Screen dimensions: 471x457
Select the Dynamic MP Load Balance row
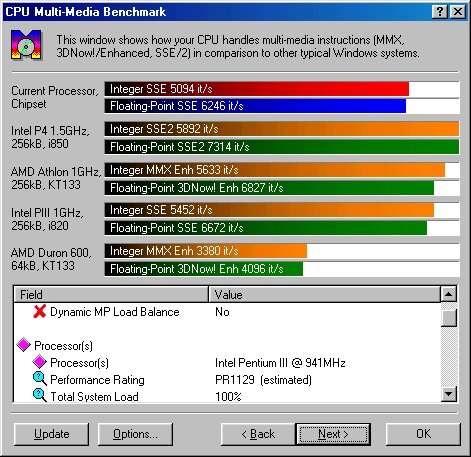pos(227,312)
